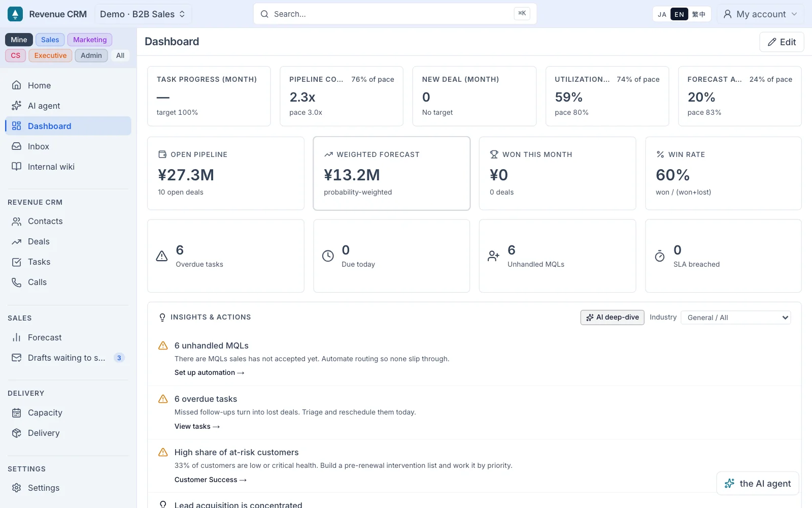Click the Due today clock icon
The height and width of the screenshot is (508, 812).
[328, 256]
